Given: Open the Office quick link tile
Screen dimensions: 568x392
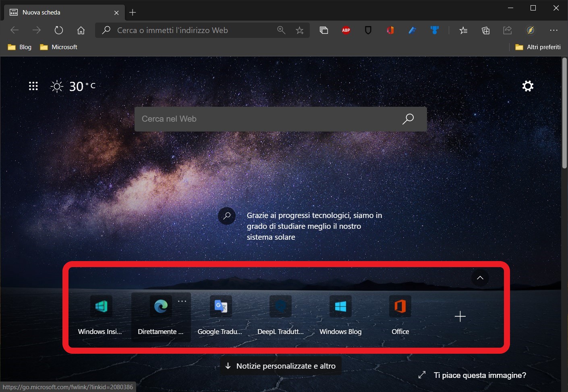Looking at the screenshot, I should click(400, 317).
